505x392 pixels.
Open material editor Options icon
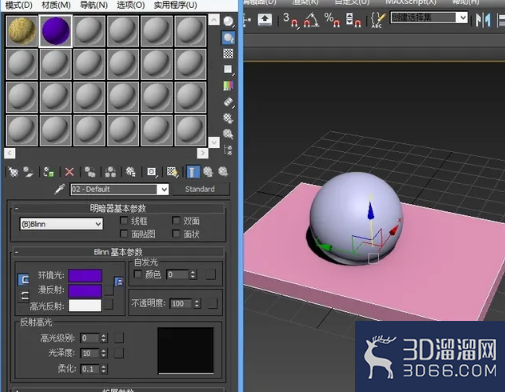tap(228, 118)
